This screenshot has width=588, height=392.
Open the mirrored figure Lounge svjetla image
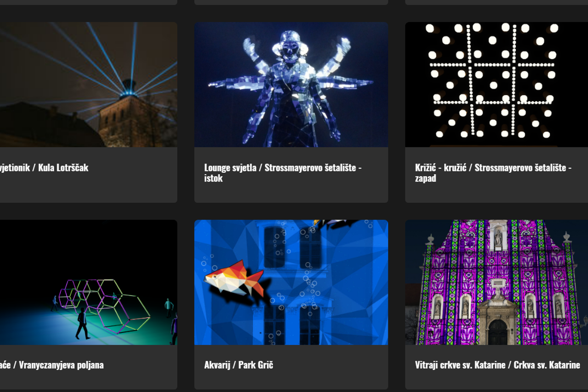pyautogui.click(x=291, y=85)
